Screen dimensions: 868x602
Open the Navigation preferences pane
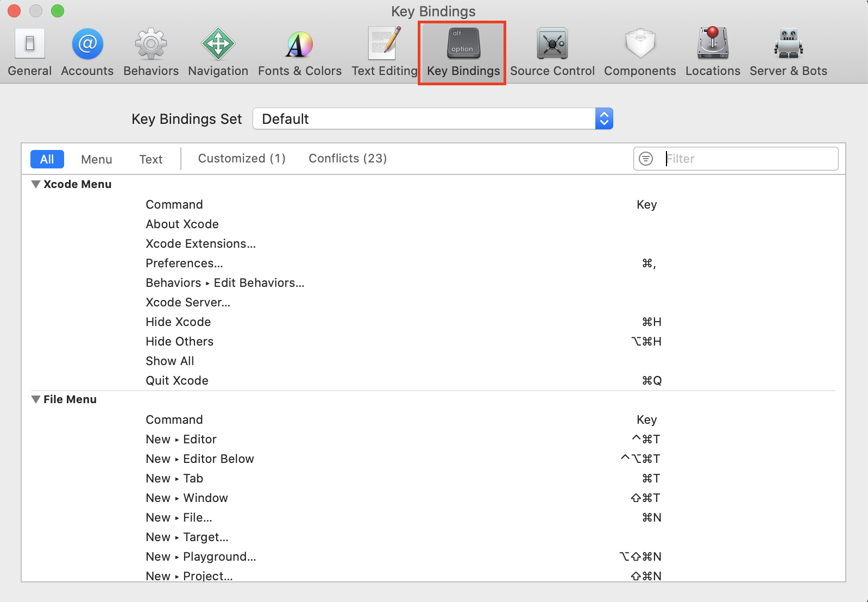pyautogui.click(x=218, y=53)
